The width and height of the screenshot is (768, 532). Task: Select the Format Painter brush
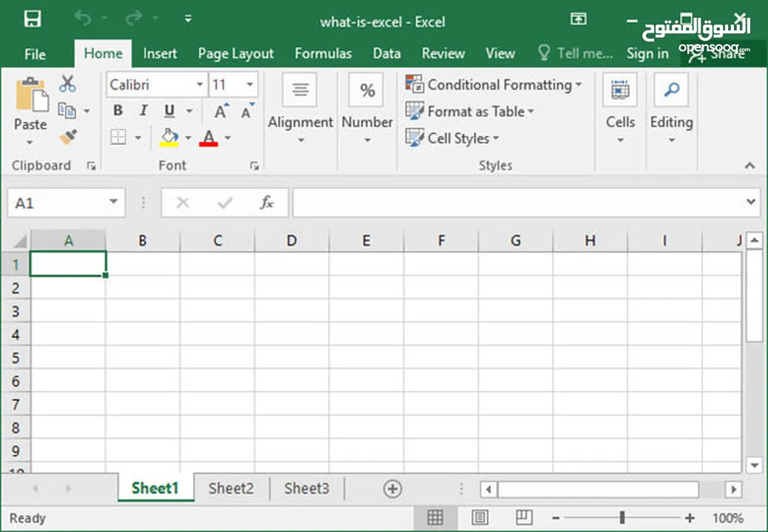tap(67, 137)
